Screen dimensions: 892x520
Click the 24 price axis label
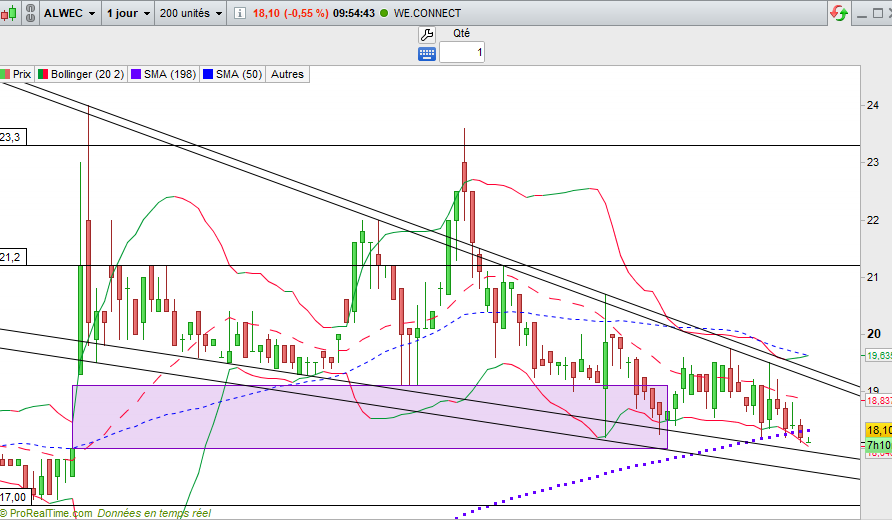point(873,105)
